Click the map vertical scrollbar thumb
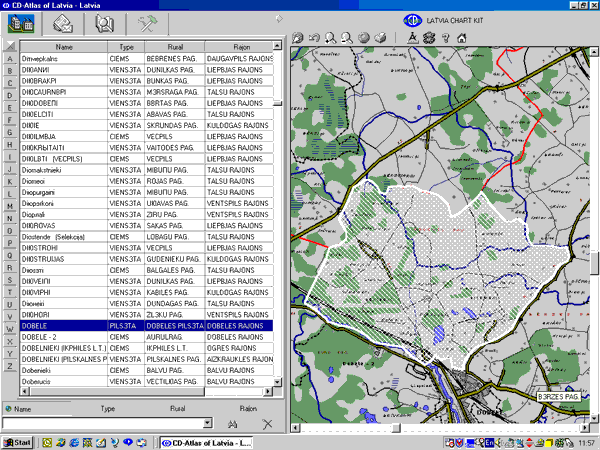 click(x=594, y=263)
